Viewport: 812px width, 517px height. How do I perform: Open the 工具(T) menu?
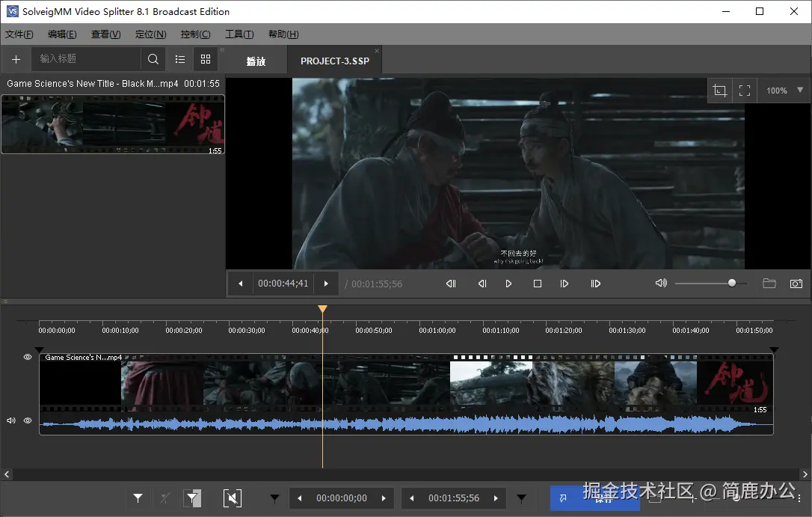(239, 34)
